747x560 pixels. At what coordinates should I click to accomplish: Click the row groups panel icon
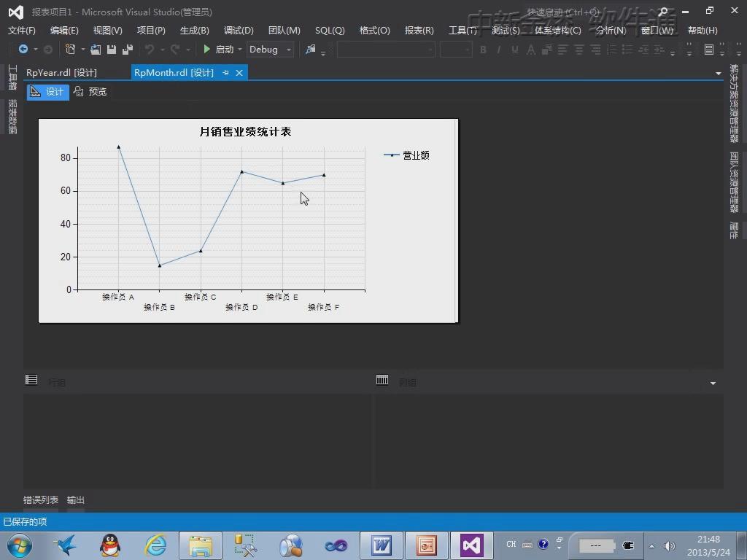(x=31, y=379)
